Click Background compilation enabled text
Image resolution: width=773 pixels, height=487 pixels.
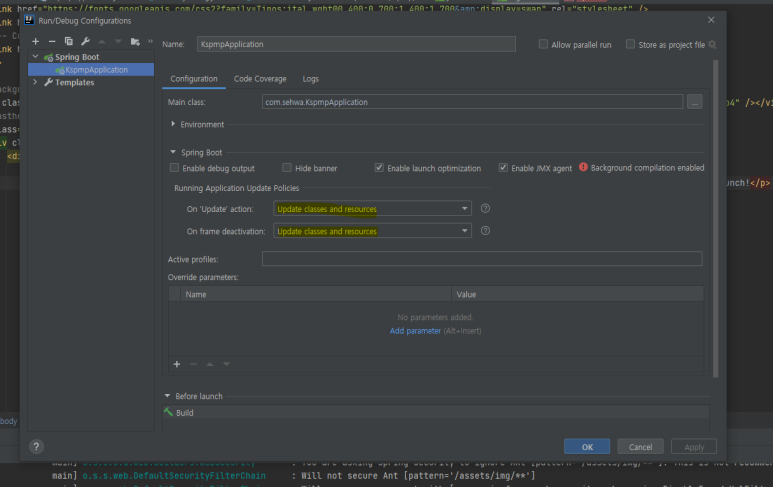pos(647,168)
